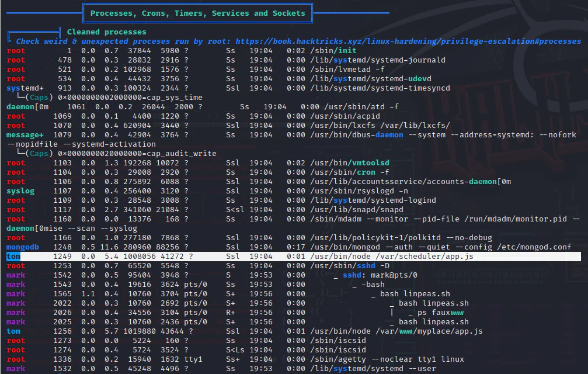Select the cap_audit_write capability line

coord(116,154)
